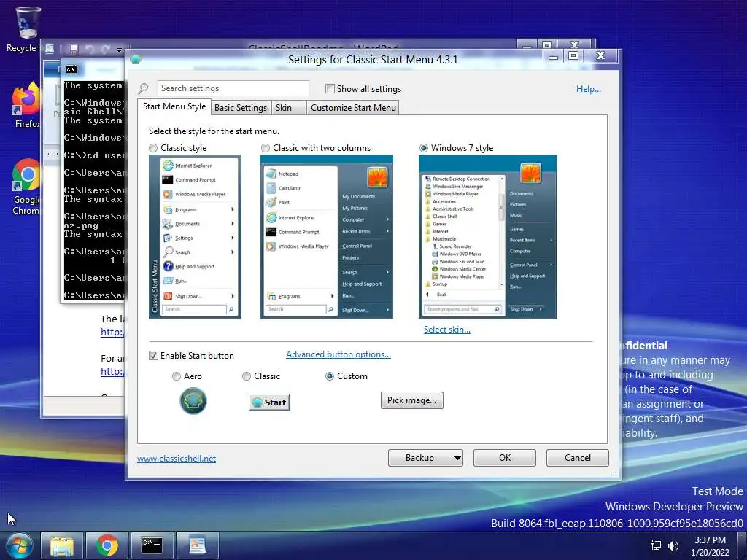Select Classic with two columns option
747x560 pixels.
pyautogui.click(x=266, y=148)
